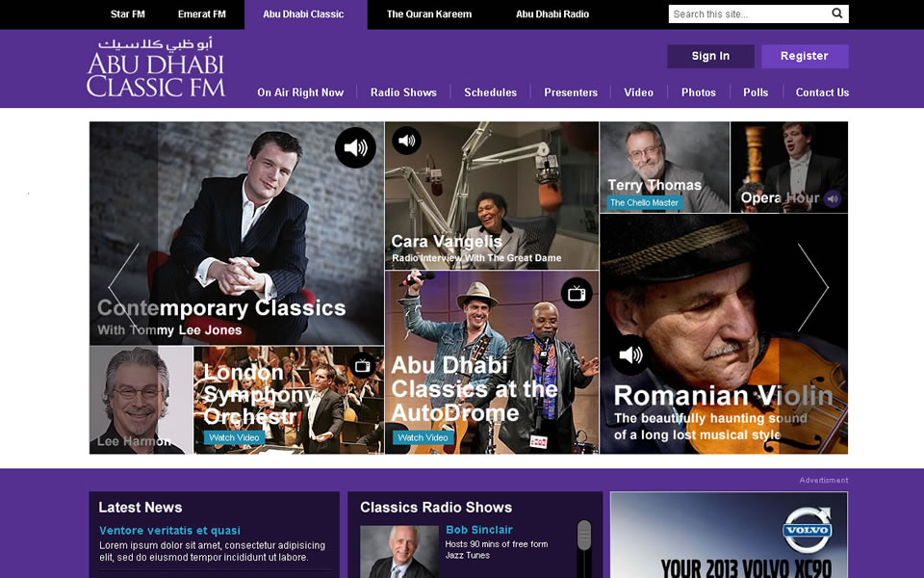This screenshot has width=924, height=578.
Task: Click the Register button
Action: coord(805,56)
